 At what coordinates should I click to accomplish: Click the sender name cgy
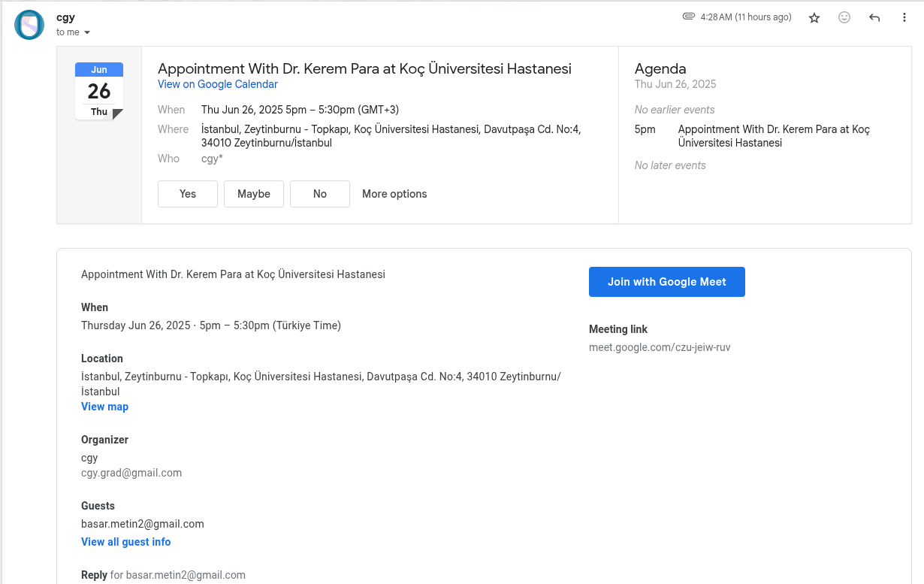(65, 17)
